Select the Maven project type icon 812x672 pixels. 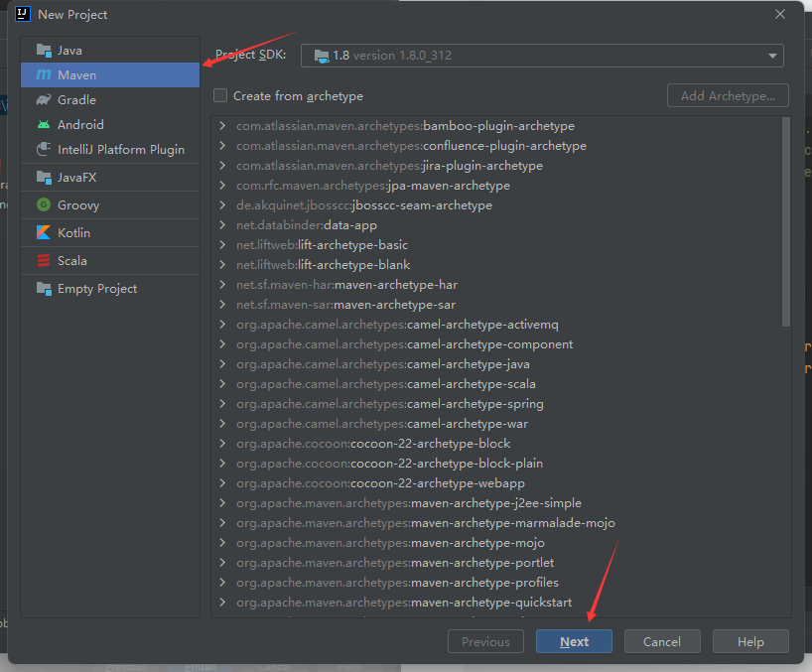pyautogui.click(x=45, y=74)
